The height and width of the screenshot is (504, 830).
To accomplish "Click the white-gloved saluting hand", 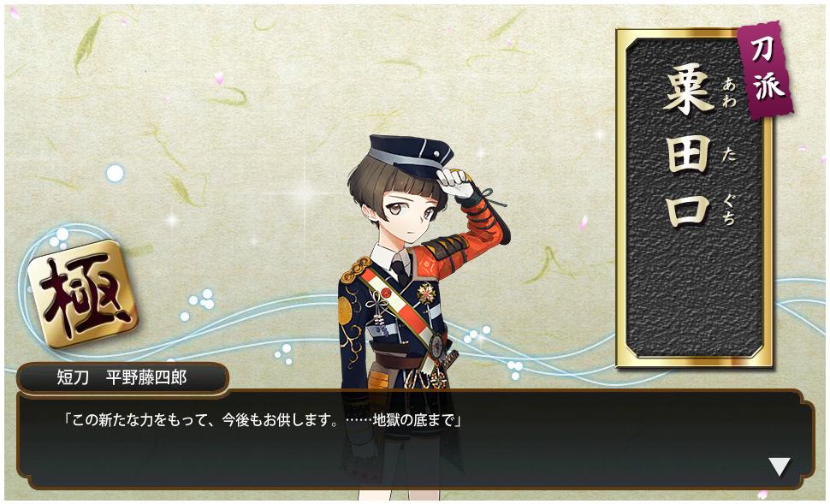I will 455,182.
